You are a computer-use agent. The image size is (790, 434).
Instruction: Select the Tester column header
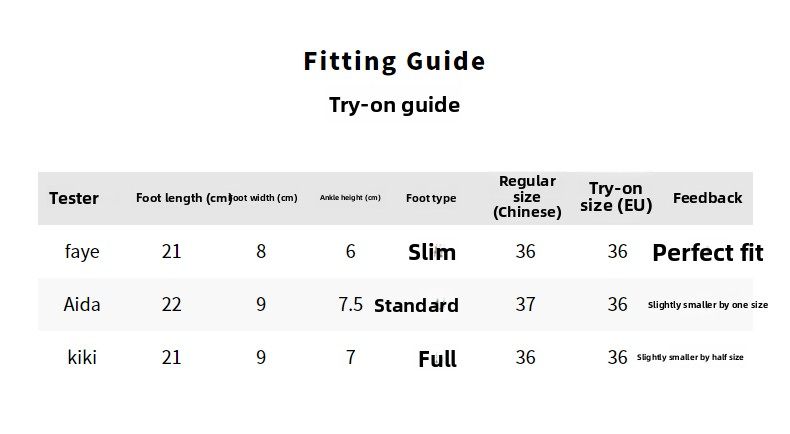tap(74, 198)
